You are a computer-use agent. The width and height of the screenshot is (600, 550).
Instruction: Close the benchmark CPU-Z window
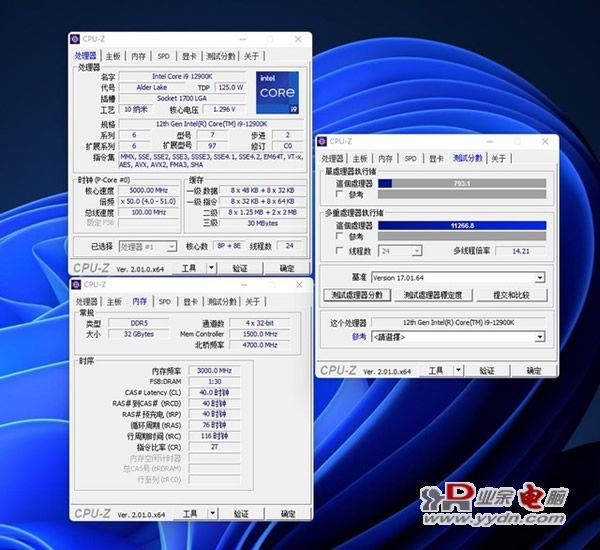545,141
